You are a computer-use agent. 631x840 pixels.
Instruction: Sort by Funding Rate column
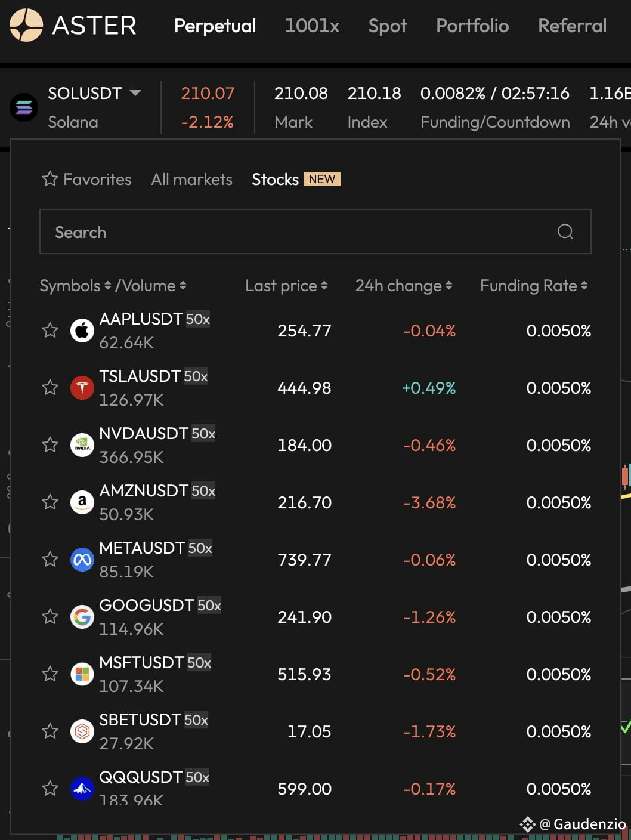click(534, 286)
